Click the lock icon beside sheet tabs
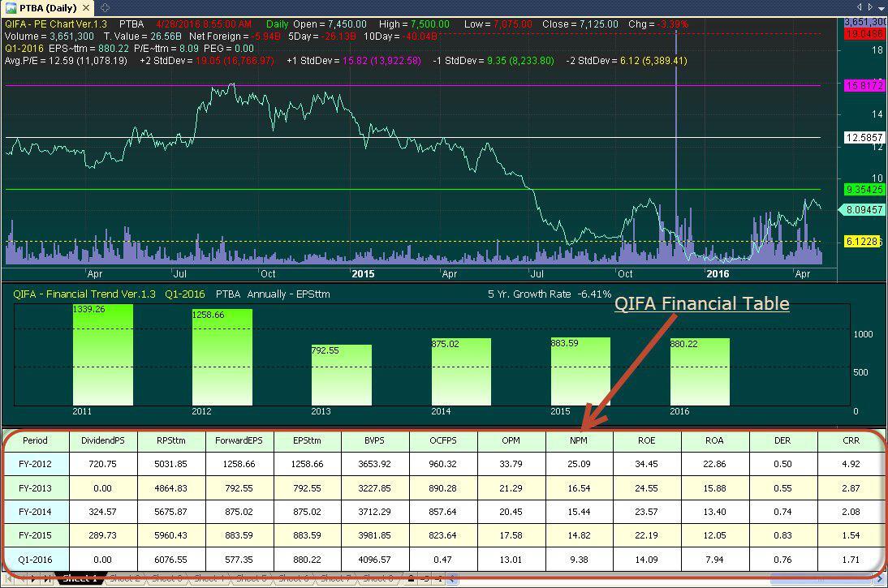Image resolution: width=888 pixels, height=588 pixels. [x=412, y=579]
